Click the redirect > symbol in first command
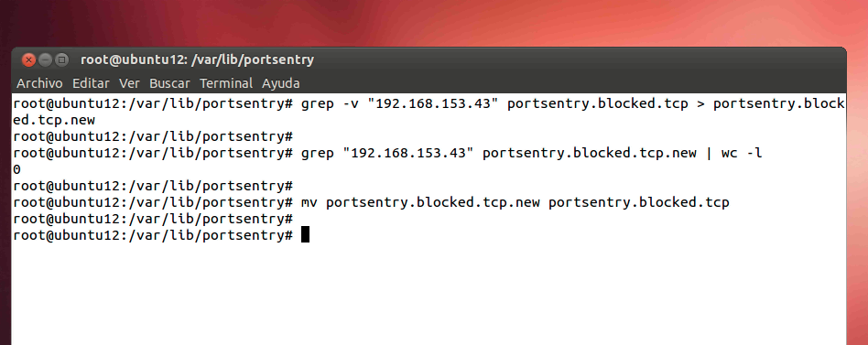The height and width of the screenshot is (345, 868). (x=700, y=103)
